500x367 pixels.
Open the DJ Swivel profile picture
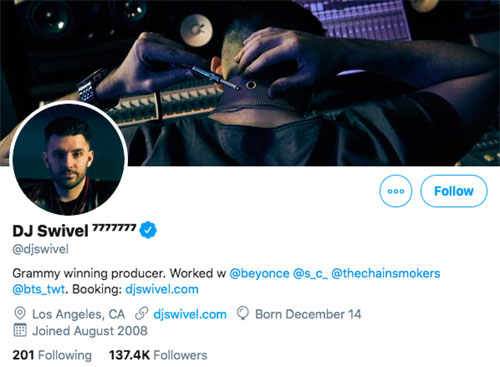[x=69, y=159]
